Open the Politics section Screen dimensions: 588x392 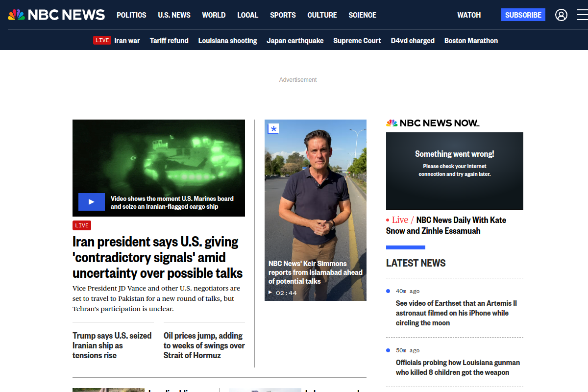click(x=131, y=15)
